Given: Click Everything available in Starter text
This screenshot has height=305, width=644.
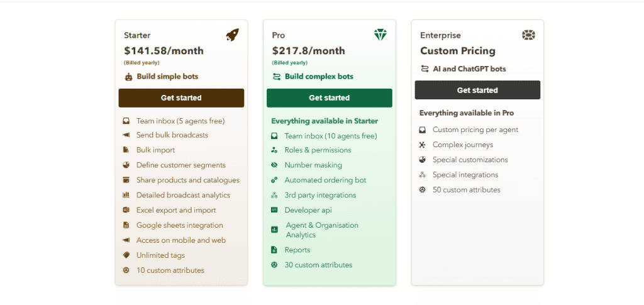Looking at the screenshot, I should coord(324,121).
